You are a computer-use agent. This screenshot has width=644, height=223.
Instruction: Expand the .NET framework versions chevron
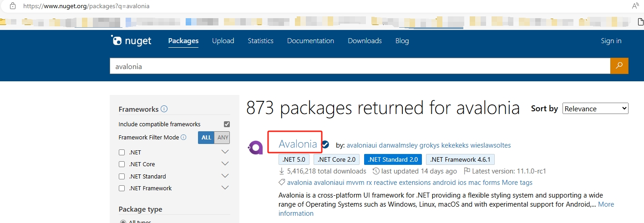pyautogui.click(x=225, y=152)
